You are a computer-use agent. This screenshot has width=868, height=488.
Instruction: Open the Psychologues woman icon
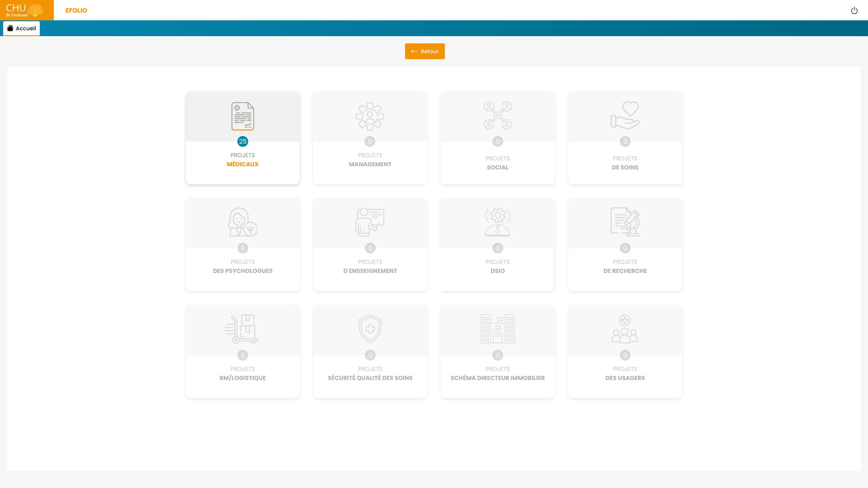(243, 222)
